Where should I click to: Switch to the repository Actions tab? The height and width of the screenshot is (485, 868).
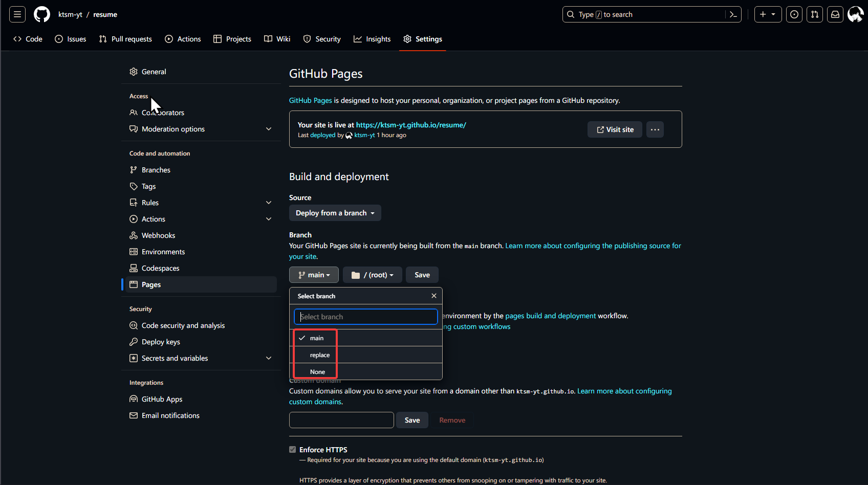183,39
